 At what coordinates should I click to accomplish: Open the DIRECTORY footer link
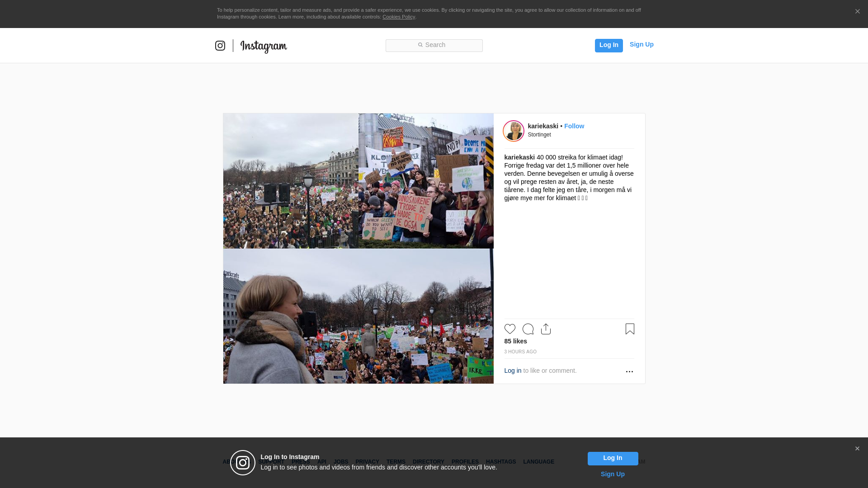pyautogui.click(x=429, y=462)
